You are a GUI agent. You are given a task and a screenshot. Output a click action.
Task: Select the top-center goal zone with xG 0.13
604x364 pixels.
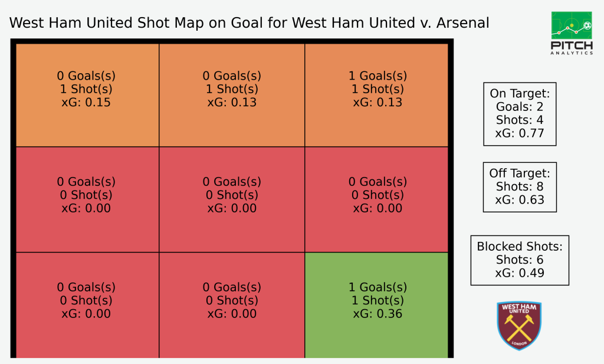[232, 95]
